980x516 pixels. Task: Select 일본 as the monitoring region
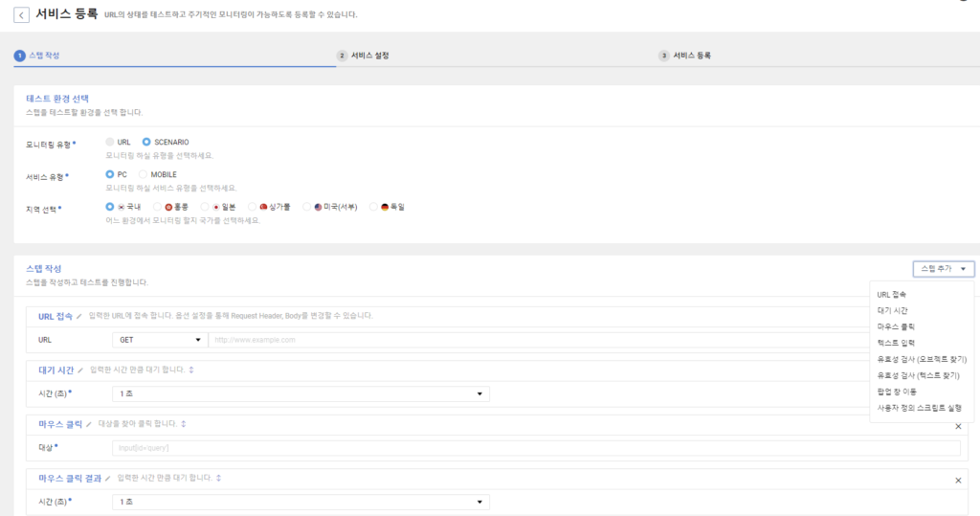point(205,207)
